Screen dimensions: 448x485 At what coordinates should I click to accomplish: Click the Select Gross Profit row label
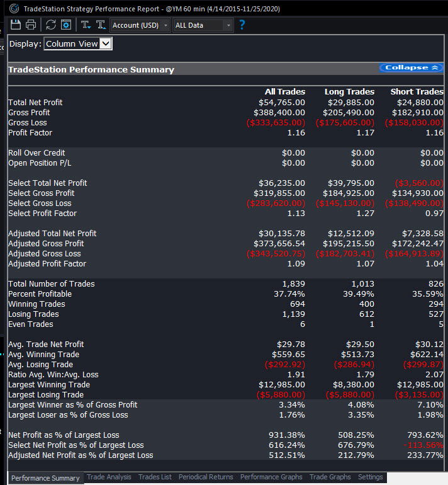[x=42, y=193]
